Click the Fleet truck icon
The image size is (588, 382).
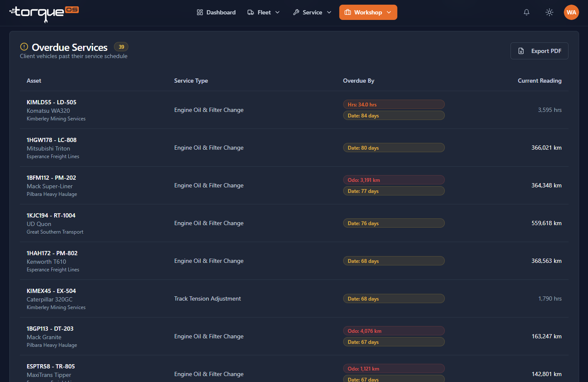251,12
